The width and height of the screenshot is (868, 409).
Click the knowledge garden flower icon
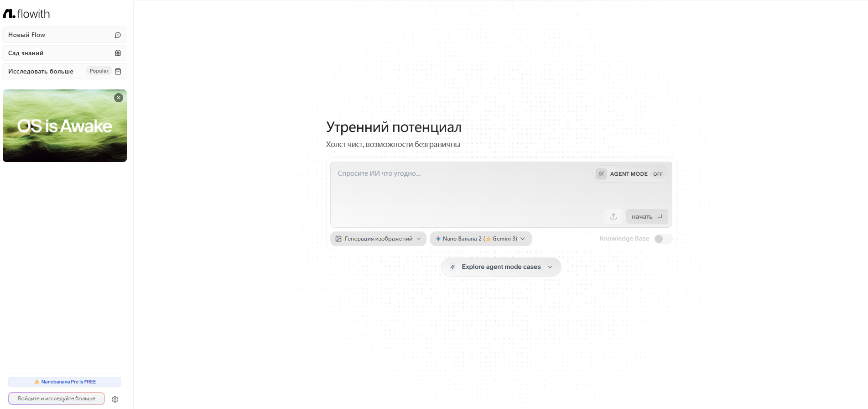tap(118, 53)
